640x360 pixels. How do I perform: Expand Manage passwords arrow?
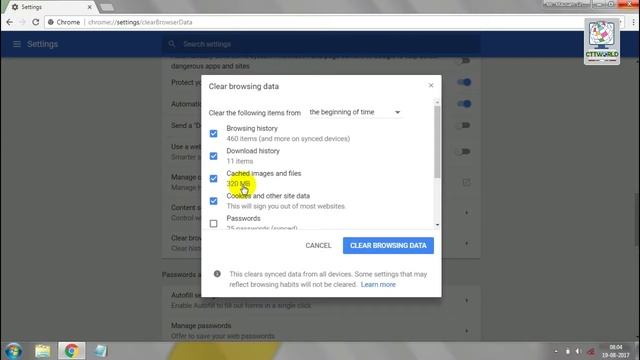point(467,331)
